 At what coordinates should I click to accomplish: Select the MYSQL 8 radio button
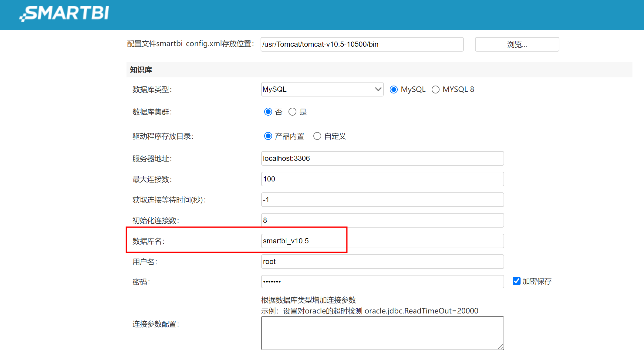click(435, 90)
